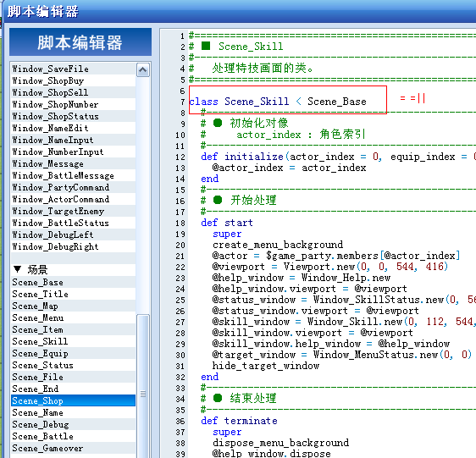Select highlighted Scene_Shop script entry
The image size is (476, 458).
[x=73, y=400]
